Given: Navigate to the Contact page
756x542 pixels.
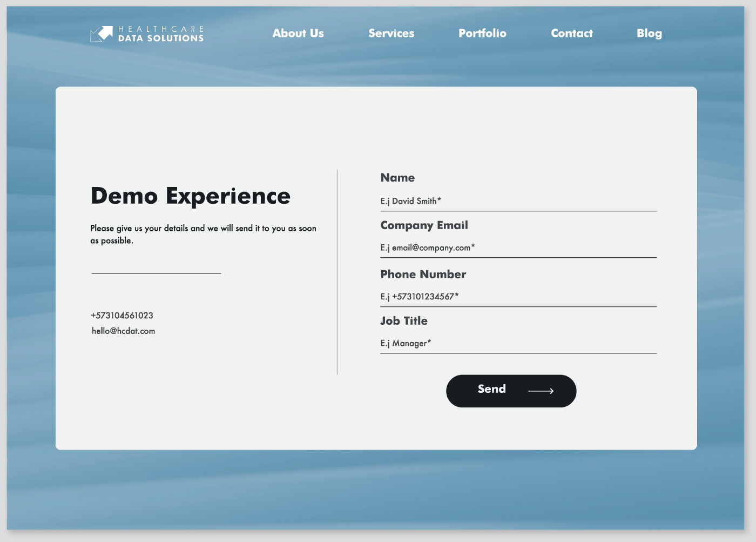Looking at the screenshot, I should click(x=571, y=34).
